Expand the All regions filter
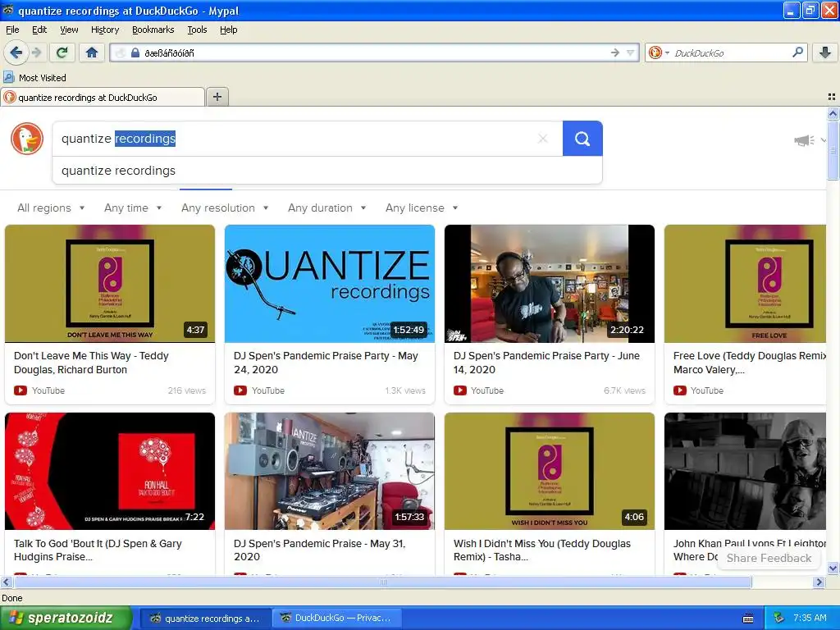 (51, 208)
